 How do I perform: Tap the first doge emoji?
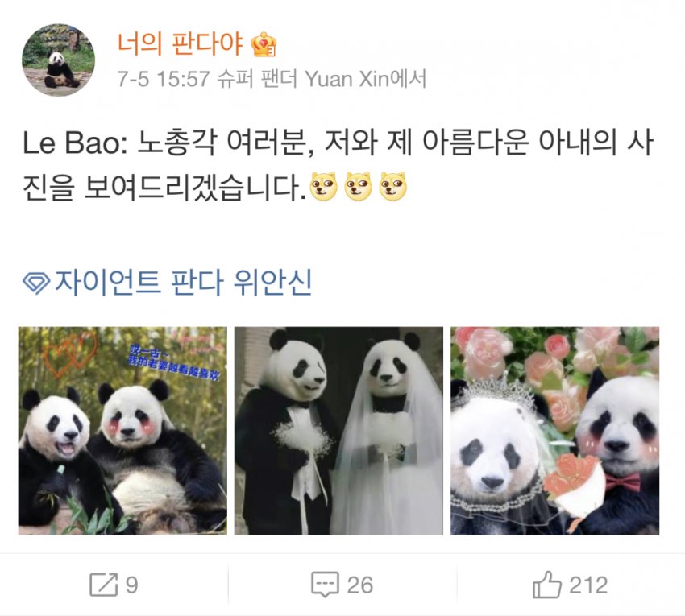tap(323, 187)
